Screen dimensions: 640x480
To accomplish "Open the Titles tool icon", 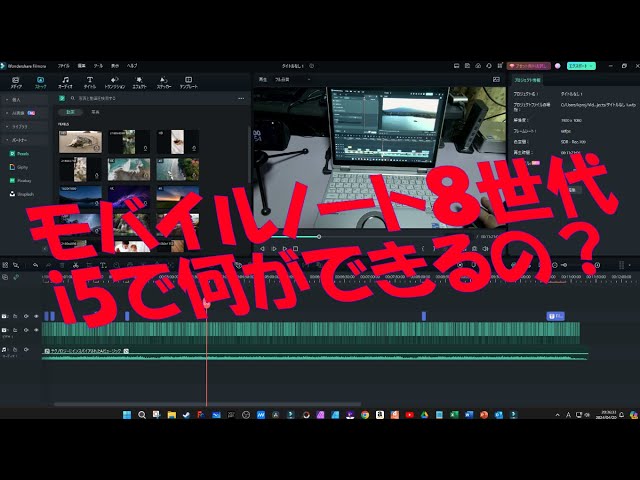I will point(90,82).
